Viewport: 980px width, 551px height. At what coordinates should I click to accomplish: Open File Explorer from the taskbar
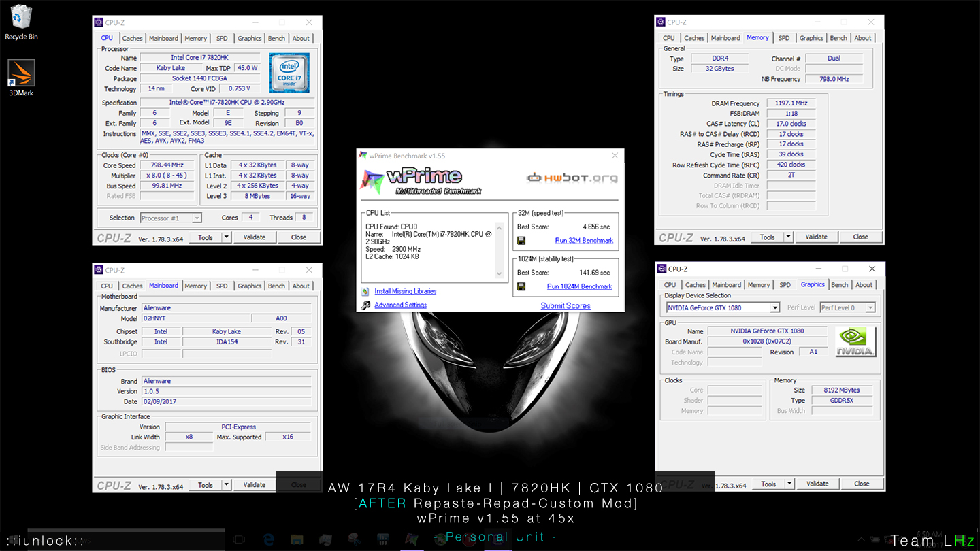(297, 539)
